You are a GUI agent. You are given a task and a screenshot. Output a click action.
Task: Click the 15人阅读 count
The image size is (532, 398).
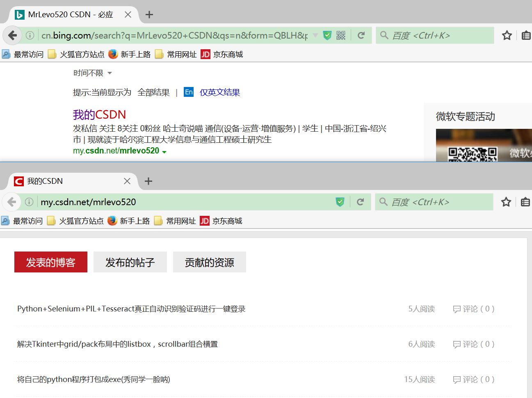[420, 380]
